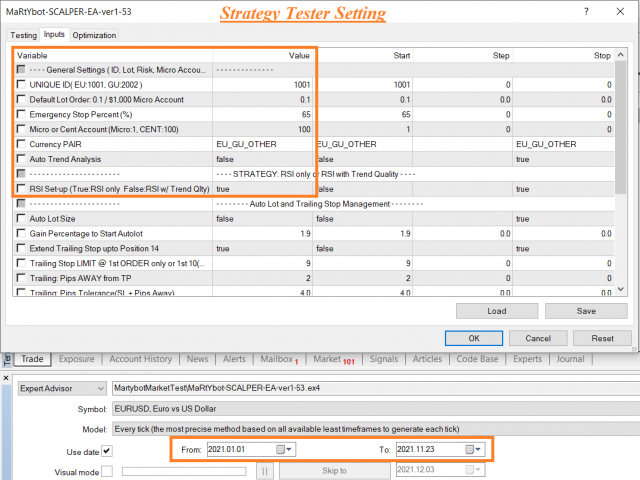Screen dimensions: 640x480
Task: Open the Signals tab
Action: point(384,359)
